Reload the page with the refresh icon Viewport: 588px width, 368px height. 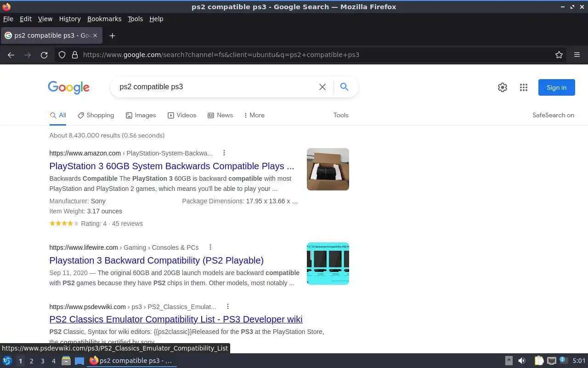[x=44, y=55]
